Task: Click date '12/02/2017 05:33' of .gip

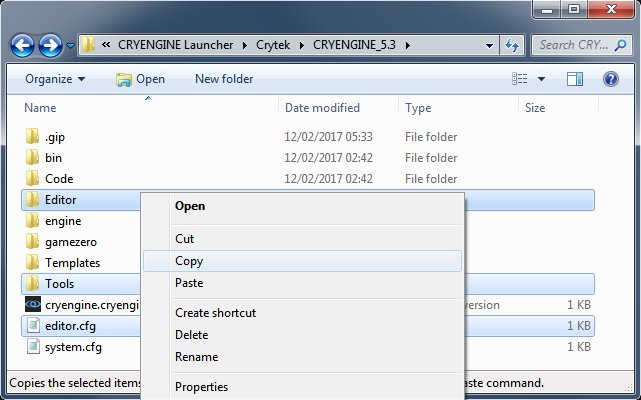Action: pyautogui.click(x=328, y=137)
